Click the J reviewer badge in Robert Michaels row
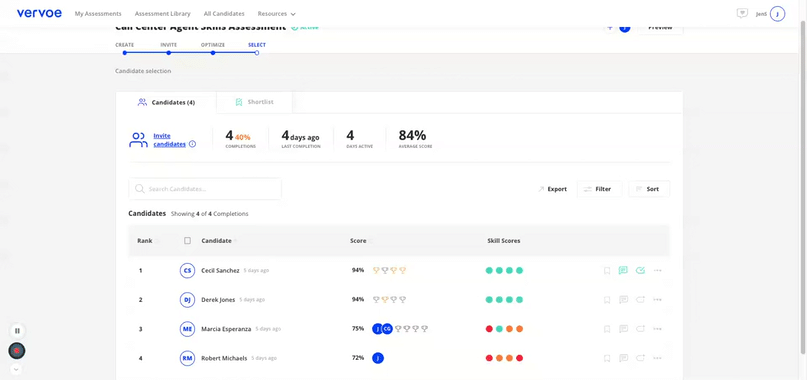The image size is (807, 380). point(378,358)
